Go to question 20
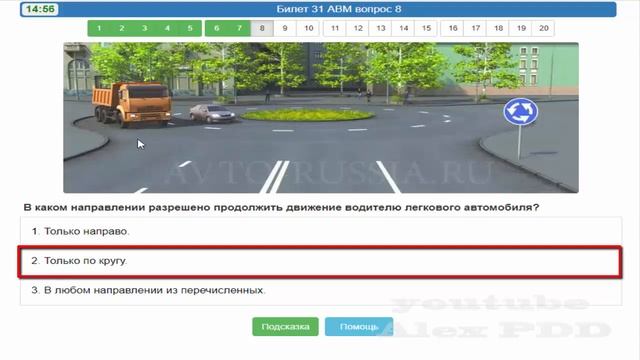The width and height of the screenshot is (640, 360). coord(544,28)
